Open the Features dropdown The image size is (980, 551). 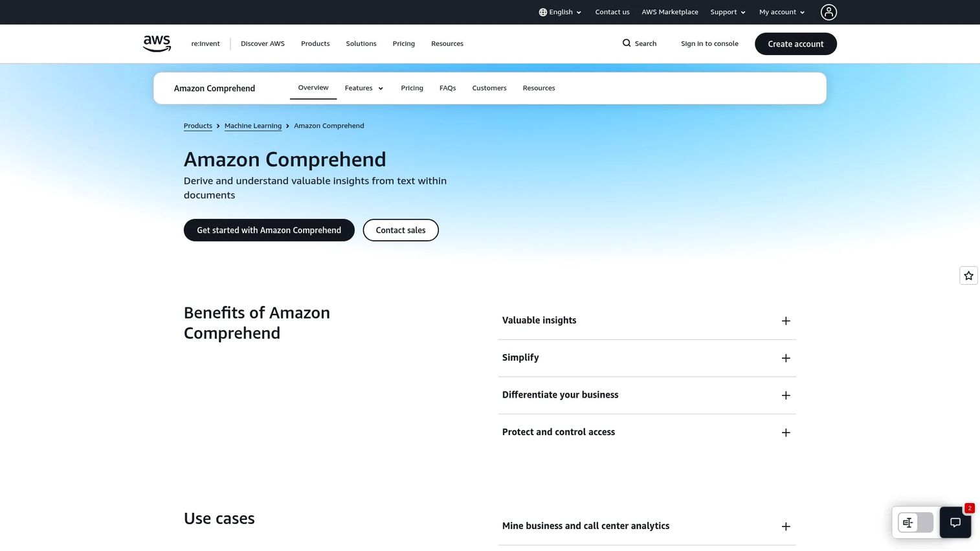[364, 88]
